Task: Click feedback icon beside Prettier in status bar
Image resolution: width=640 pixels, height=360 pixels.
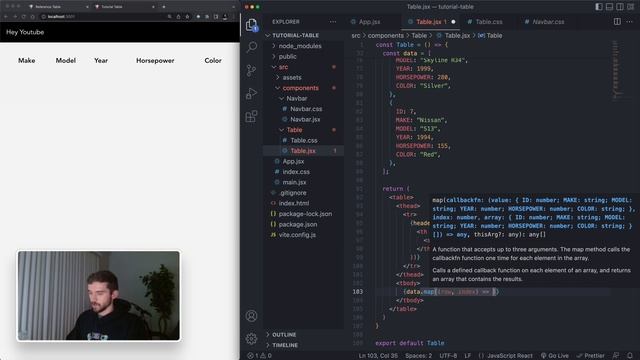Action: tap(616, 356)
